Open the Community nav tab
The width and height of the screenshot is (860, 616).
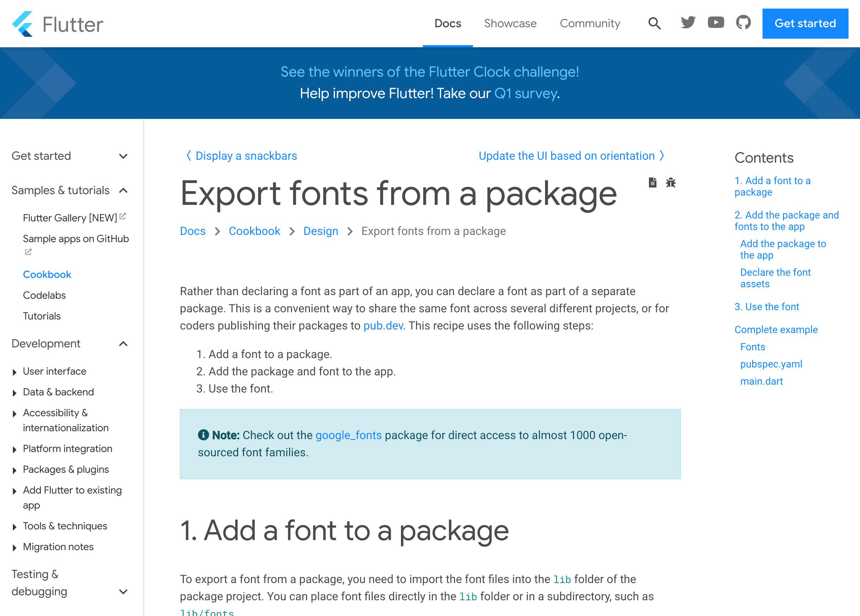click(590, 24)
